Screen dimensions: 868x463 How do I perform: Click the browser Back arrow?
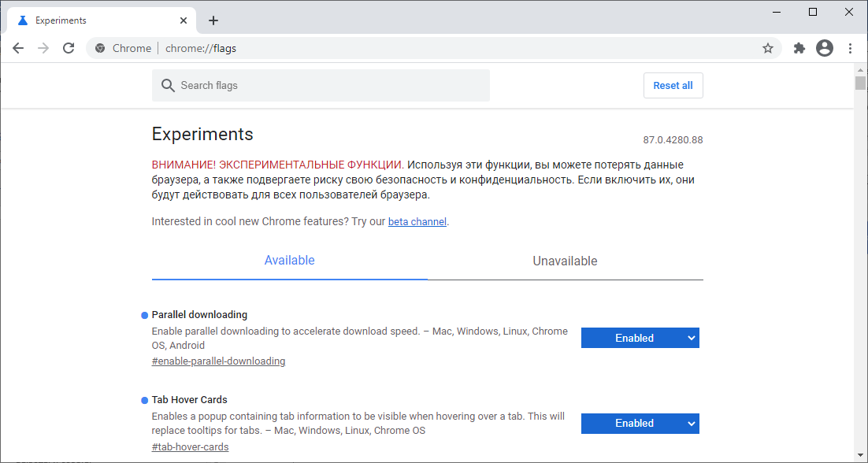(x=18, y=48)
